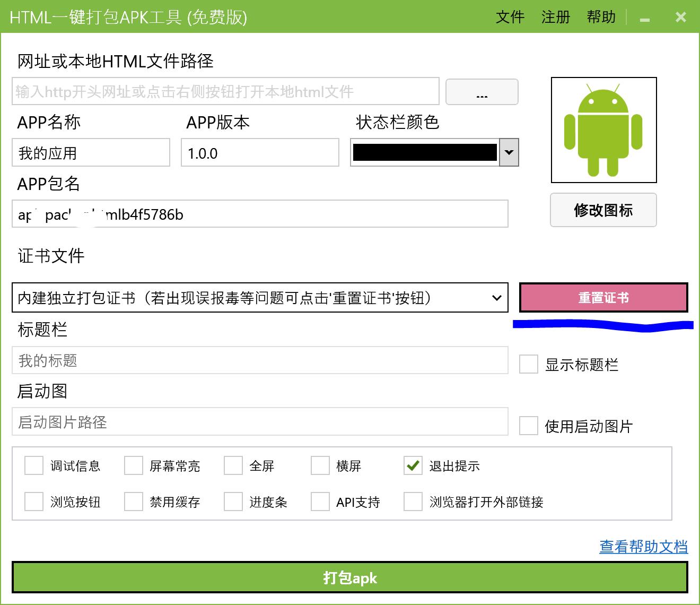Enable 显示标题栏 title bar checkbox
700x605 pixels.
(x=528, y=364)
